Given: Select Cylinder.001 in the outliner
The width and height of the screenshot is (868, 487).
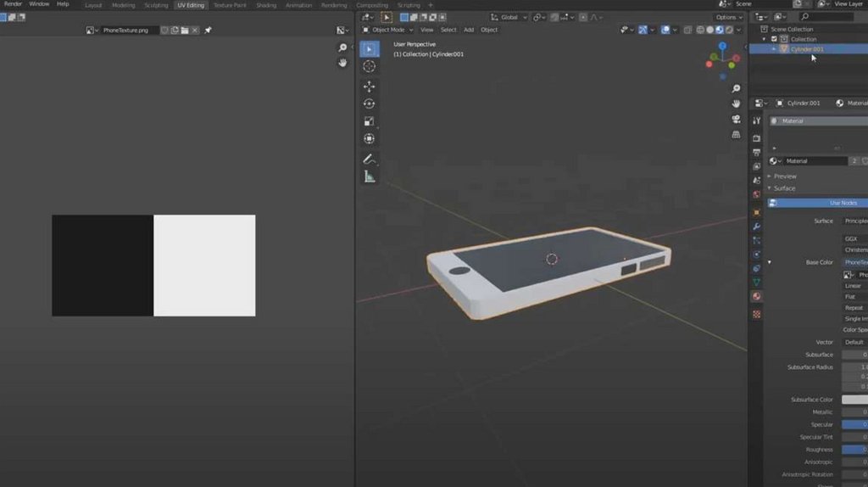Looking at the screenshot, I should tap(806, 49).
